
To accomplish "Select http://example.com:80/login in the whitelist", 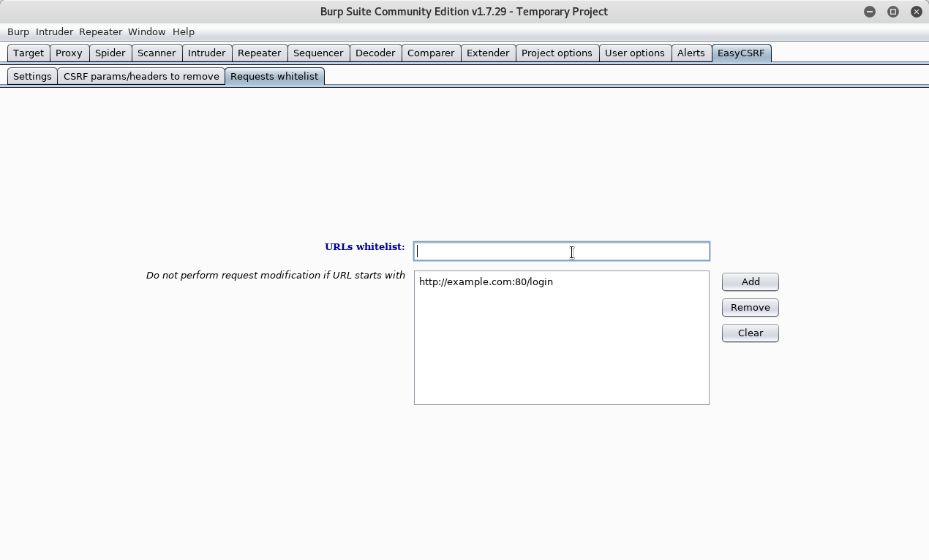I will 562,282.
